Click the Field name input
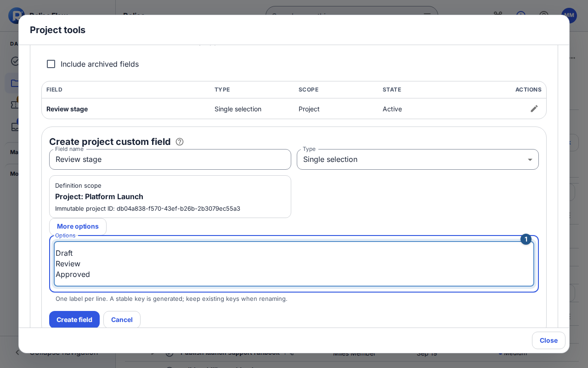This screenshot has height=368, width=588. [x=170, y=159]
